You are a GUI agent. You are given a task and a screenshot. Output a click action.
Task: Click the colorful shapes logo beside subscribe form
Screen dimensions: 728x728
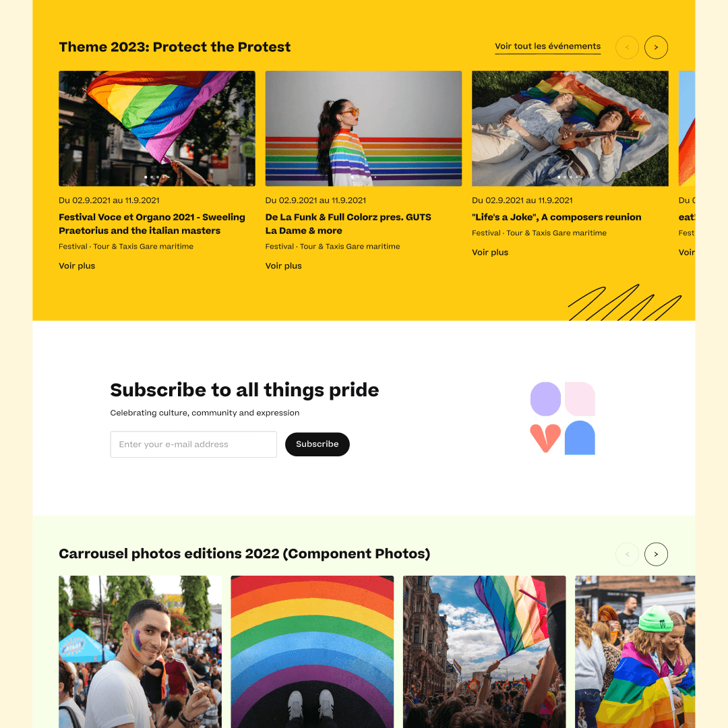click(x=563, y=418)
